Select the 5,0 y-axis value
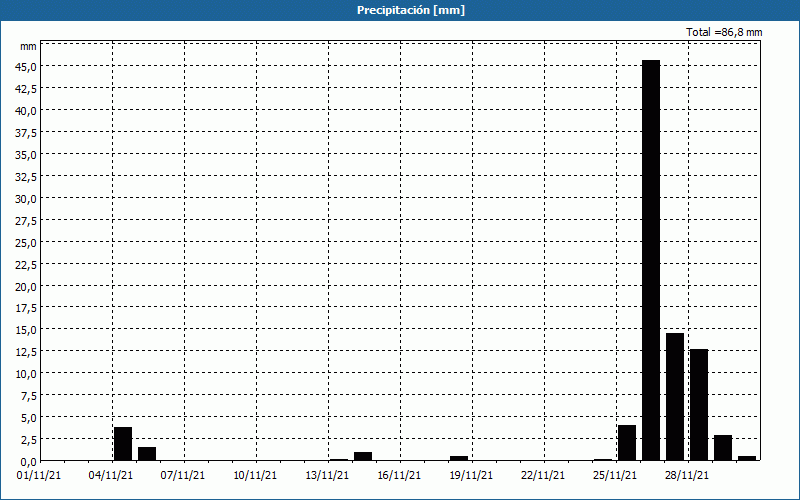 point(29,417)
